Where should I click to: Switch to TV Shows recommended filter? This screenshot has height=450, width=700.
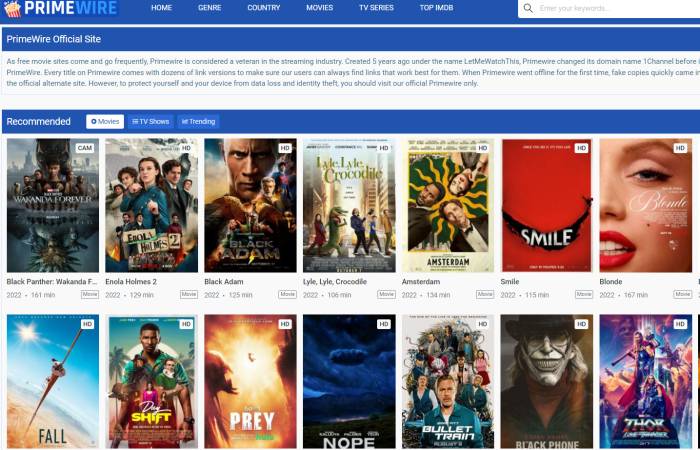[x=150, y=121]
